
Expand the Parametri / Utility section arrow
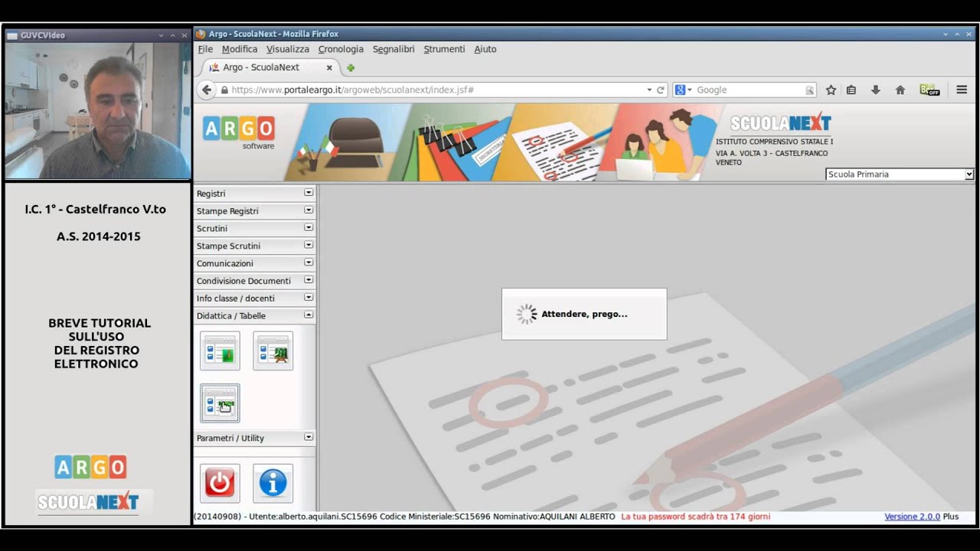[309, 438]
